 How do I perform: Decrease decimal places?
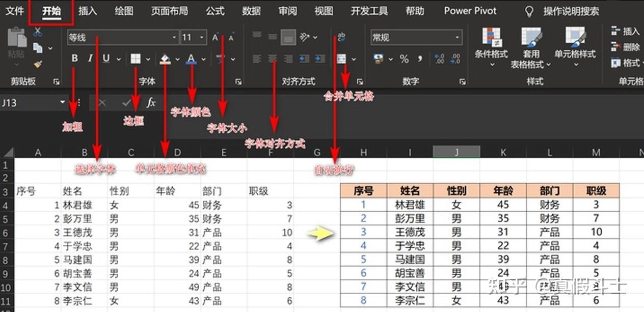coord(455,59)
